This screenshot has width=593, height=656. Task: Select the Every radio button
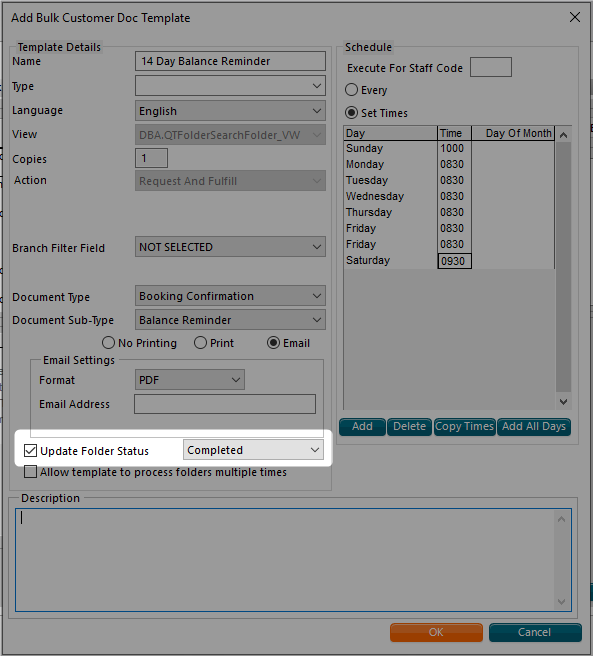pyautogui.click(x=351, y=90)
